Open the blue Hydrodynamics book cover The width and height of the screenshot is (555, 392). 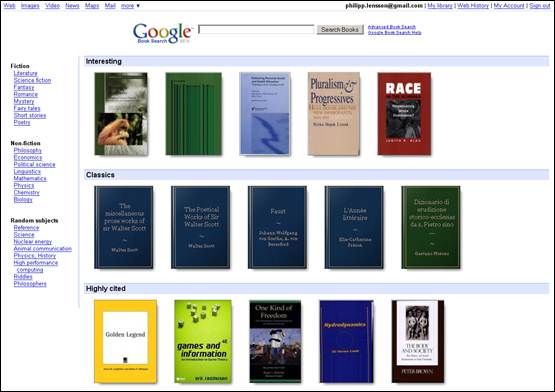click(346, 341)
